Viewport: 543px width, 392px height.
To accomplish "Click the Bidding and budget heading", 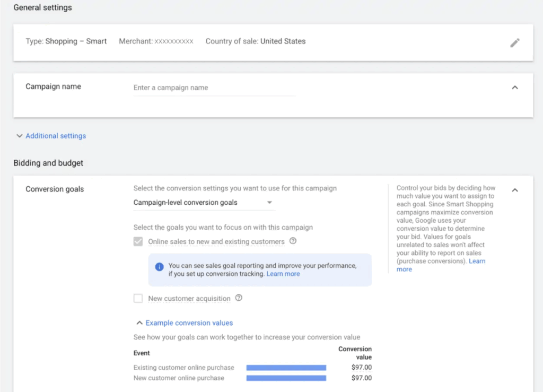I will point(48,163).
